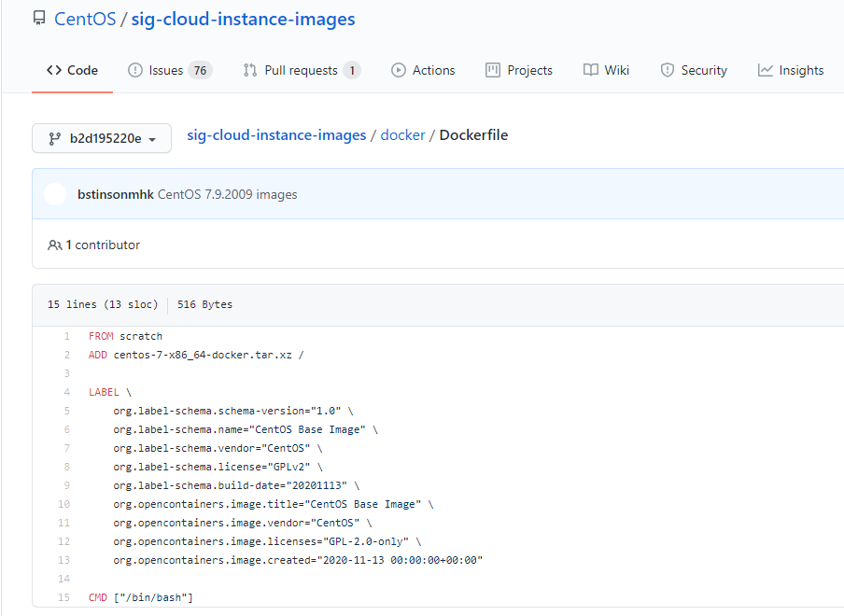This screenshot has width=844, height=616.
Task: Click the 15 lines (13 sloc) info
Action: click(103, 304)
